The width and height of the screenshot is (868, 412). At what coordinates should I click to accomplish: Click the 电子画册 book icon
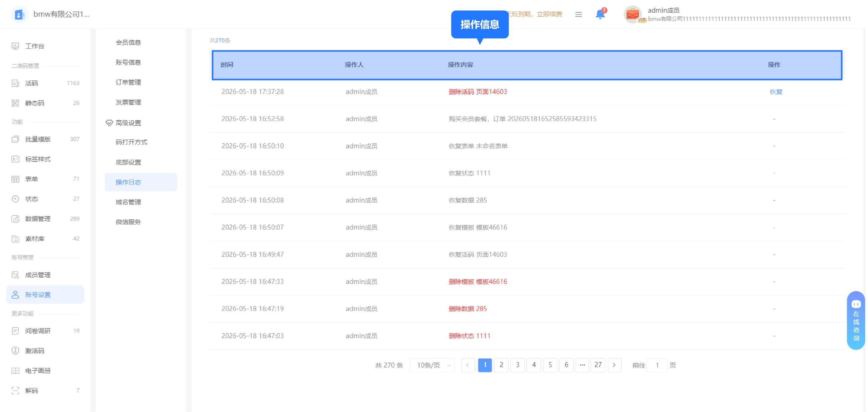click(15, 371)
